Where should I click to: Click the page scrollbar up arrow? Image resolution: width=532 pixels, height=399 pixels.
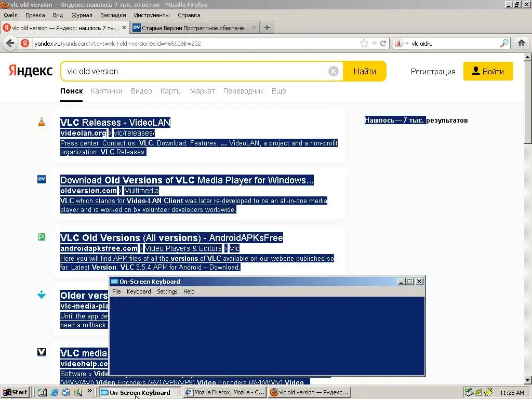point(528,57)
